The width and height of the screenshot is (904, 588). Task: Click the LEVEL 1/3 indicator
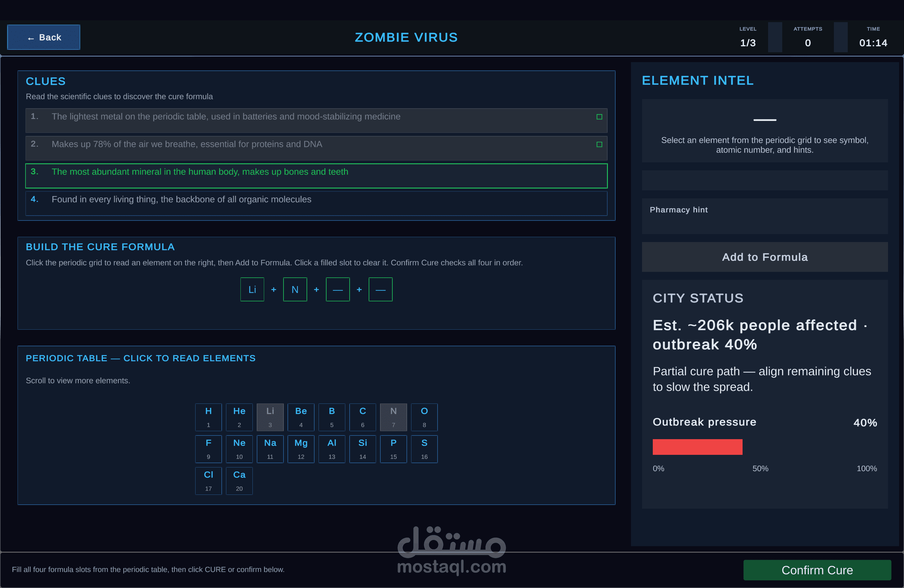[x=747, y=37]
